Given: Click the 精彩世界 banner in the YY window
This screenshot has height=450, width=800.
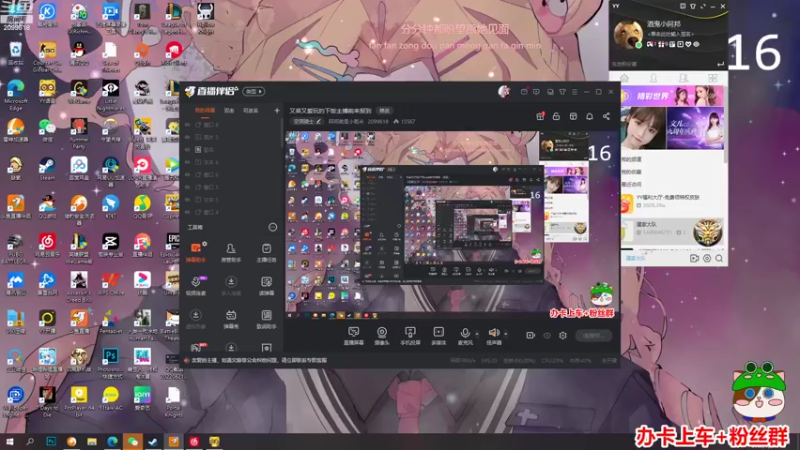Looking at the screenshot, I should [672, 96].
